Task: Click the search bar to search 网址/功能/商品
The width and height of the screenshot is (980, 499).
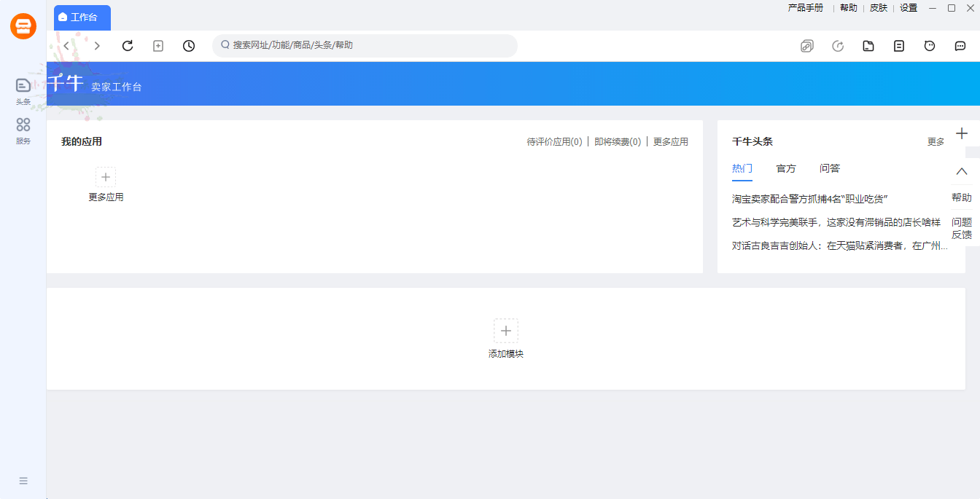Action: pyautogui.click(x=365, y=45)
